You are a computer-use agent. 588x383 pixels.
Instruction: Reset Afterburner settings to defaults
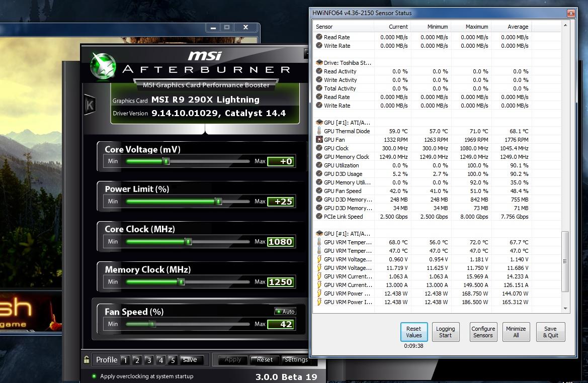pos(265,360)
